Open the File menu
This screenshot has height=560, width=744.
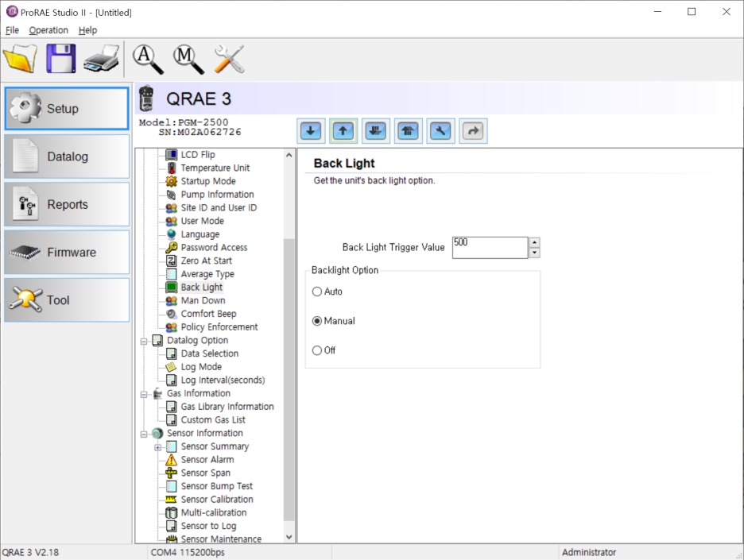(x=12, y=30)
